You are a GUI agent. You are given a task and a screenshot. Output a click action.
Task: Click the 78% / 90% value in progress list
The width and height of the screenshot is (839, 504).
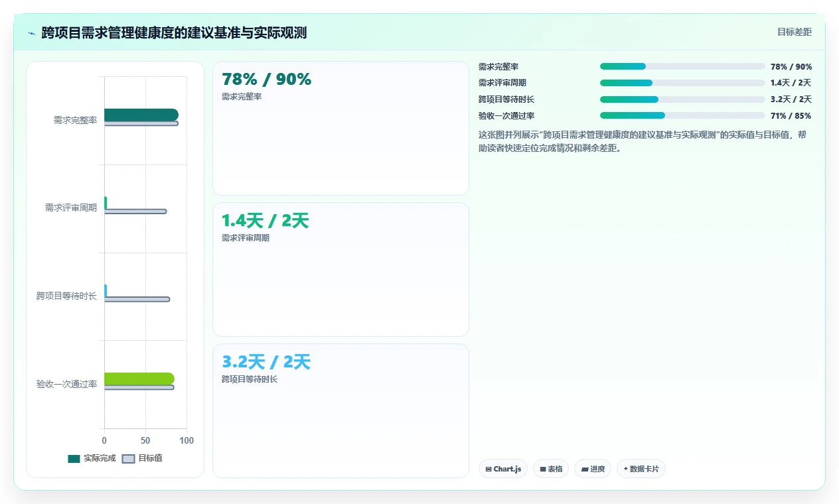[x=791, y=66]
